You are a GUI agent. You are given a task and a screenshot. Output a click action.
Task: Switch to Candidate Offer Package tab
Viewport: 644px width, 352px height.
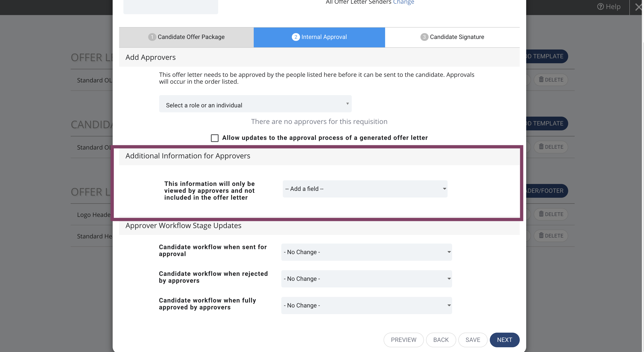[x=186, y=37]
